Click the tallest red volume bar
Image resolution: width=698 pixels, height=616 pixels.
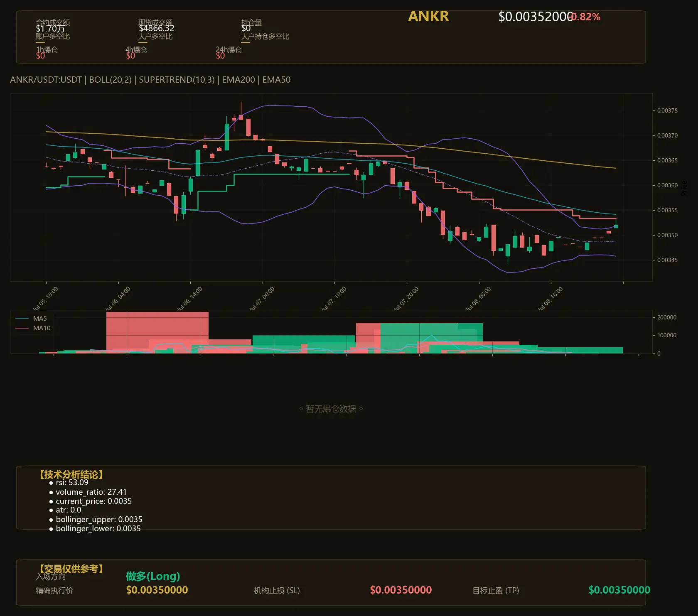coord(157,332)
